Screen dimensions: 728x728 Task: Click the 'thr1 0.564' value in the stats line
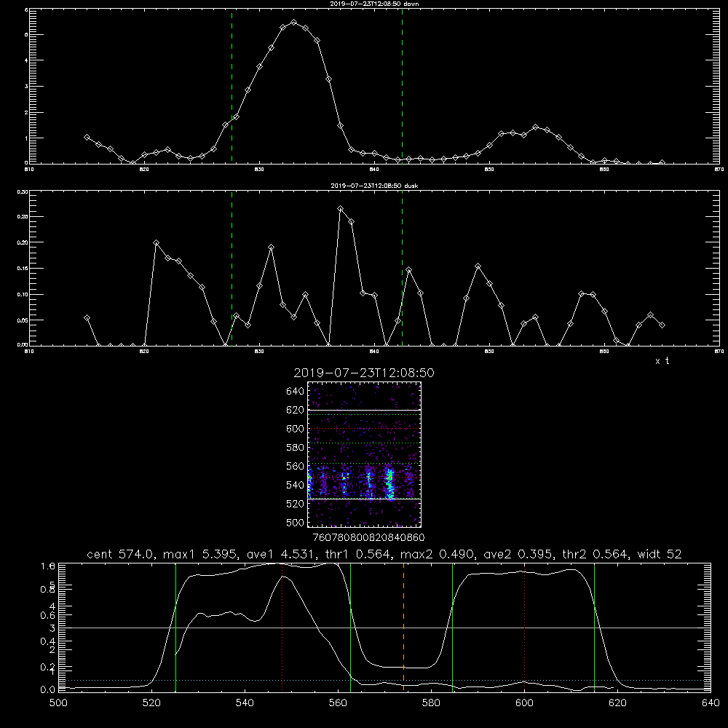358,554
